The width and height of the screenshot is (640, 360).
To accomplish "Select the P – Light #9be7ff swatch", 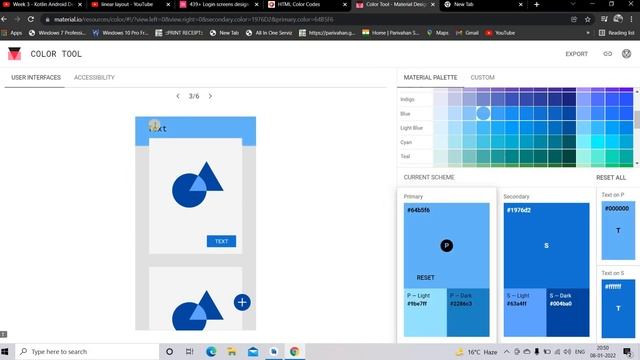I will click(425, 312).
